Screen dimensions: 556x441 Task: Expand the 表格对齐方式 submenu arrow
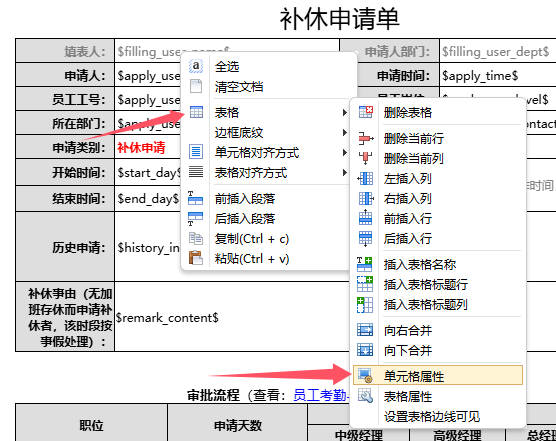click(x=345, y=173)
